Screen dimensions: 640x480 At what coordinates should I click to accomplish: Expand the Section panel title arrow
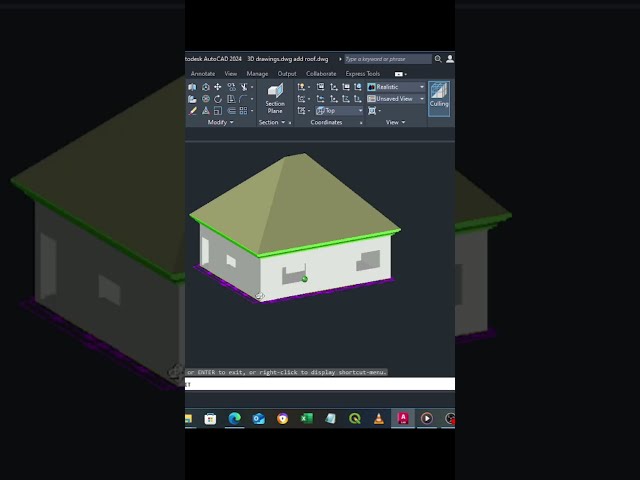[283, 122]
